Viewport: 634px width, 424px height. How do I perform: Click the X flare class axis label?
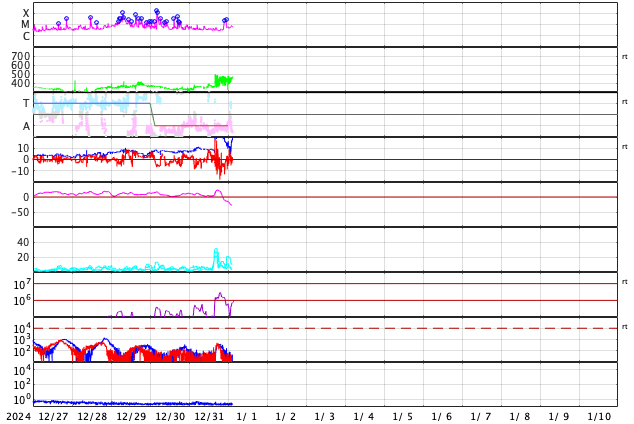coord(26,13)
